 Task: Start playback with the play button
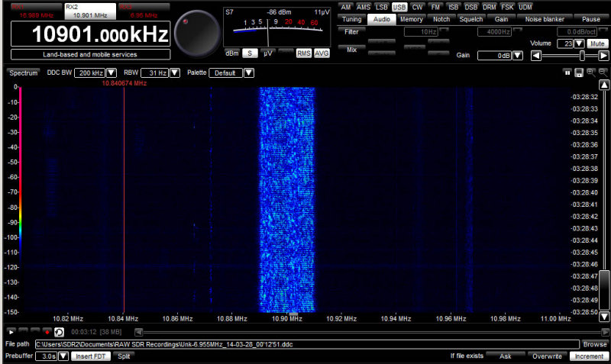pos(11,332)
